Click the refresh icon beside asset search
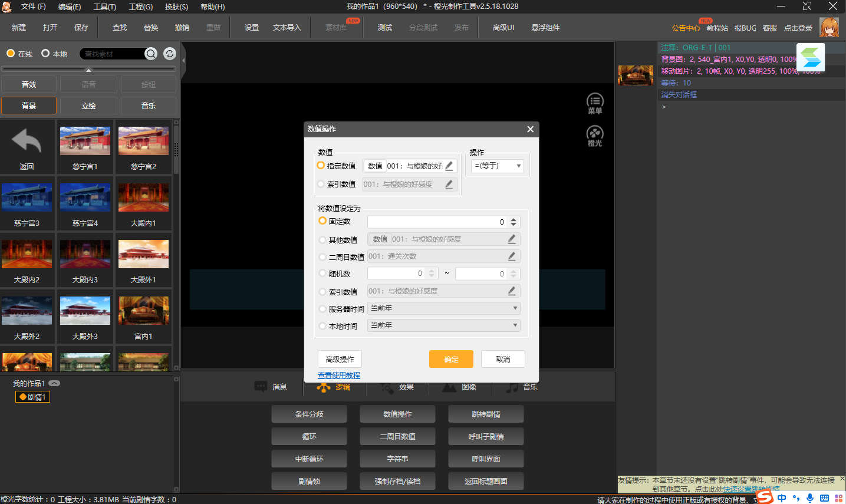 click(x=170, y=54)
